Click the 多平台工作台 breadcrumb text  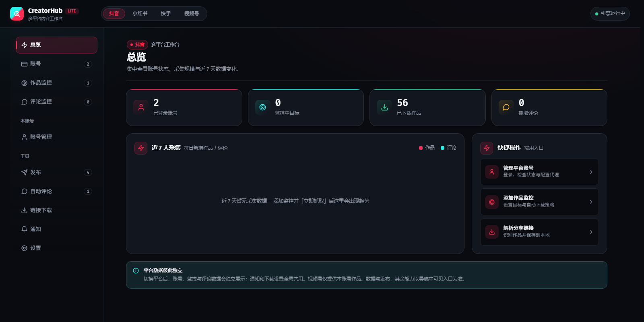[x=165, y=45]
